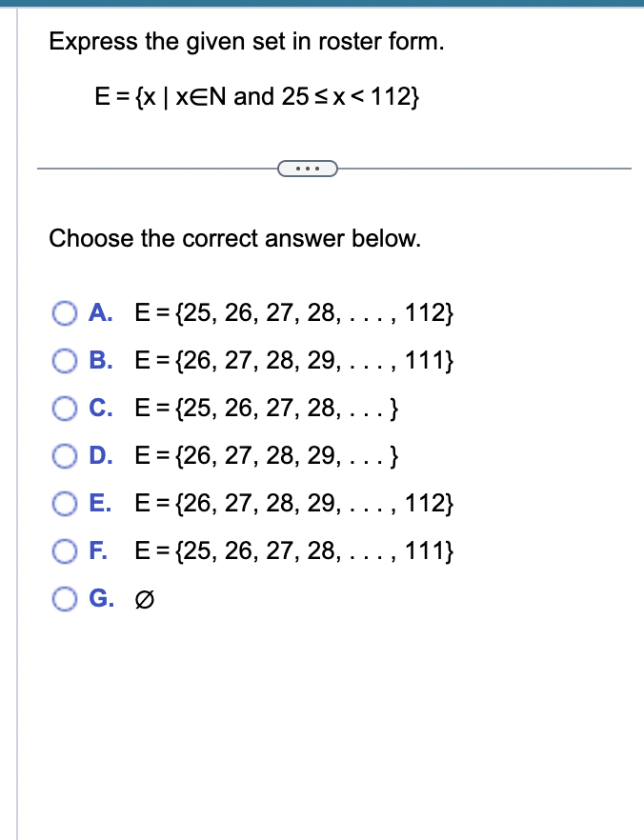Expand the three-dot divider handle
Image resolution: width=644 pixels, height=840 pixels.
click(308, 169)
